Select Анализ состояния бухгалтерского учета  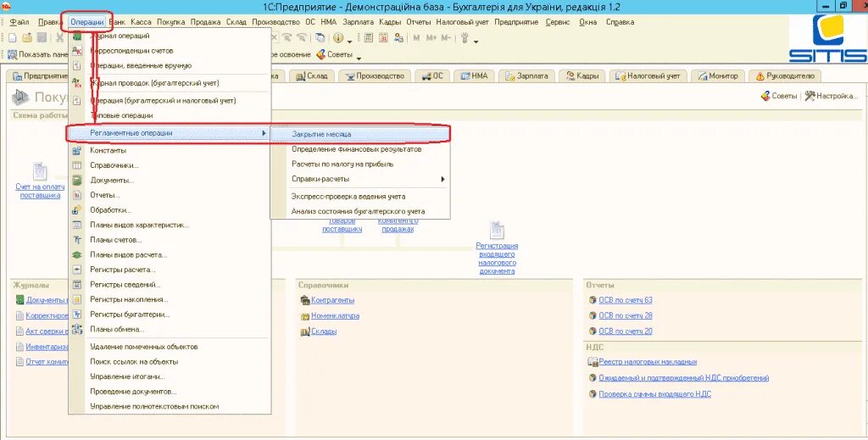pyautogui.click(x=359, y=211)
